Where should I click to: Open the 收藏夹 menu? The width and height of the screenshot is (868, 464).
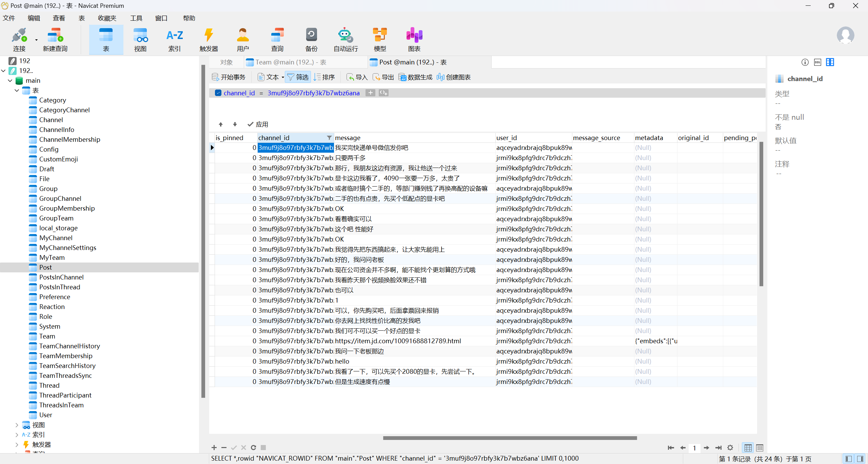[107, 18]
